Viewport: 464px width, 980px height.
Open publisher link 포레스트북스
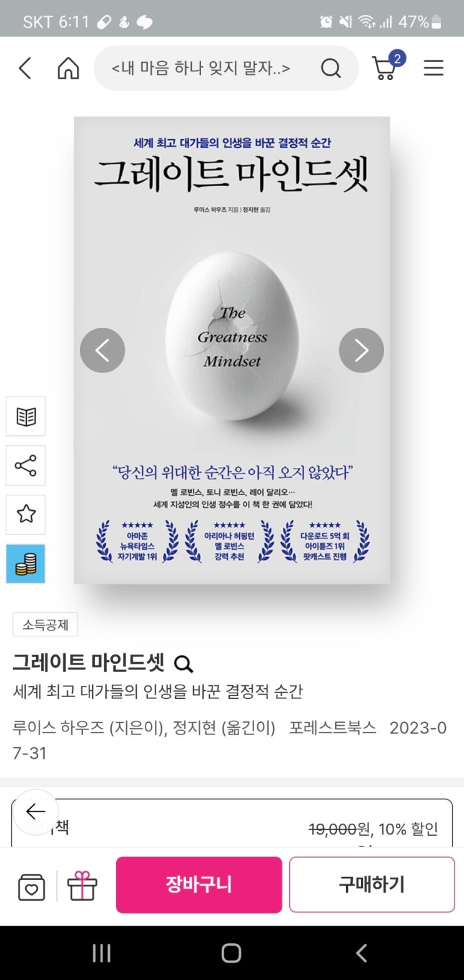333,728
